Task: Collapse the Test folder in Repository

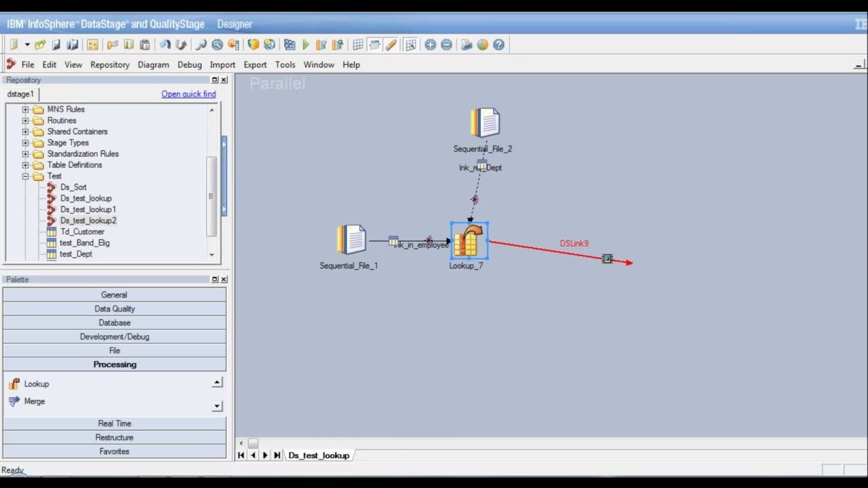Action: [x=26, y=176]
